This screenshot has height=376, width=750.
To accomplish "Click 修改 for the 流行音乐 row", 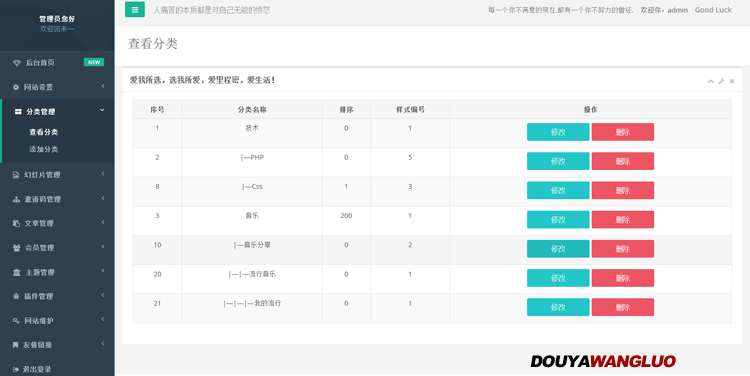I will (x=558, y=278).
